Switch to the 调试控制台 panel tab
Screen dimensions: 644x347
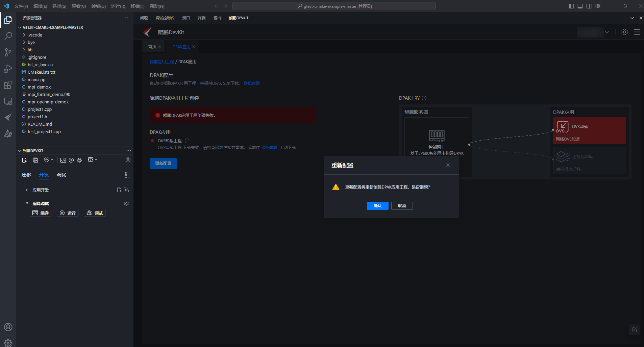[165, 18]
